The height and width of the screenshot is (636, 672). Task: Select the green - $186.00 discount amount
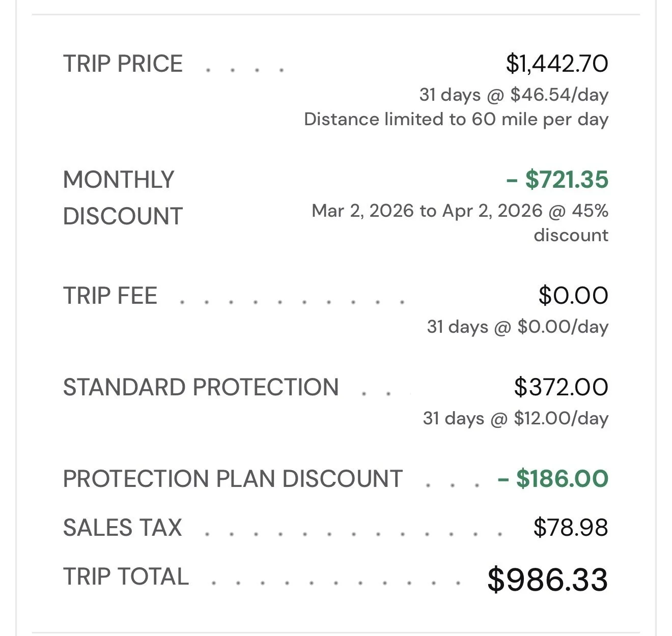pos(553,479)
